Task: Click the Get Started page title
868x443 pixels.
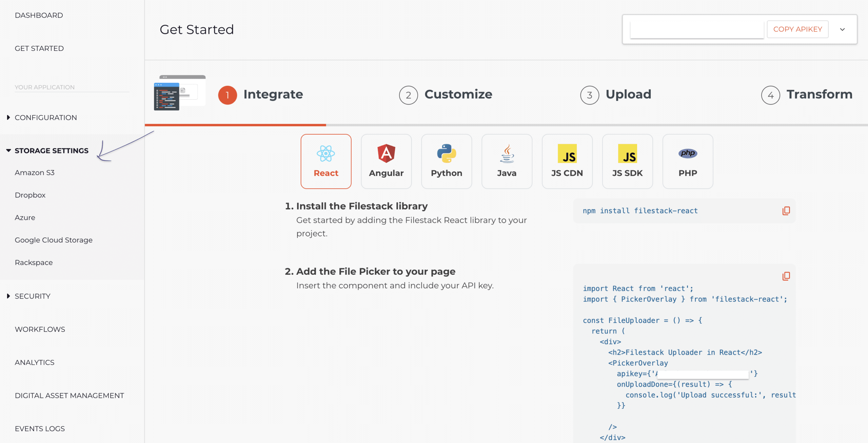Action: pos(197,30)
